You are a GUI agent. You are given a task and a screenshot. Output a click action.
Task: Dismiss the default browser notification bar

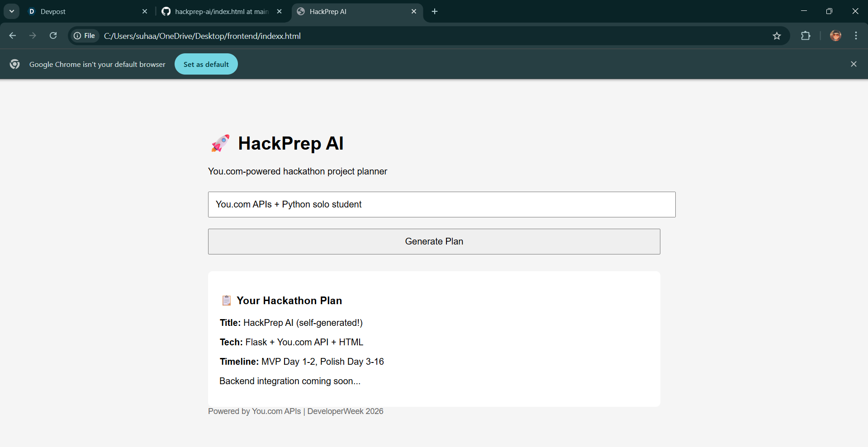pos(854,64)
